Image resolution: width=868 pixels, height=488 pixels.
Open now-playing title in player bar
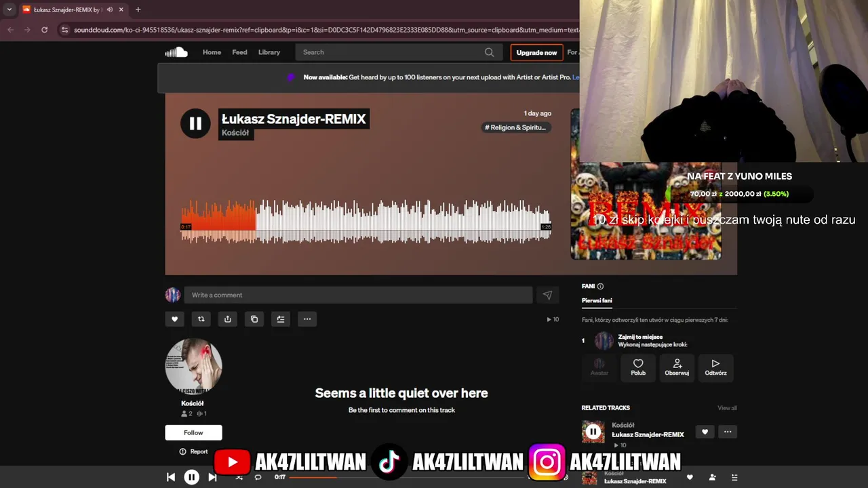[635, 481]
